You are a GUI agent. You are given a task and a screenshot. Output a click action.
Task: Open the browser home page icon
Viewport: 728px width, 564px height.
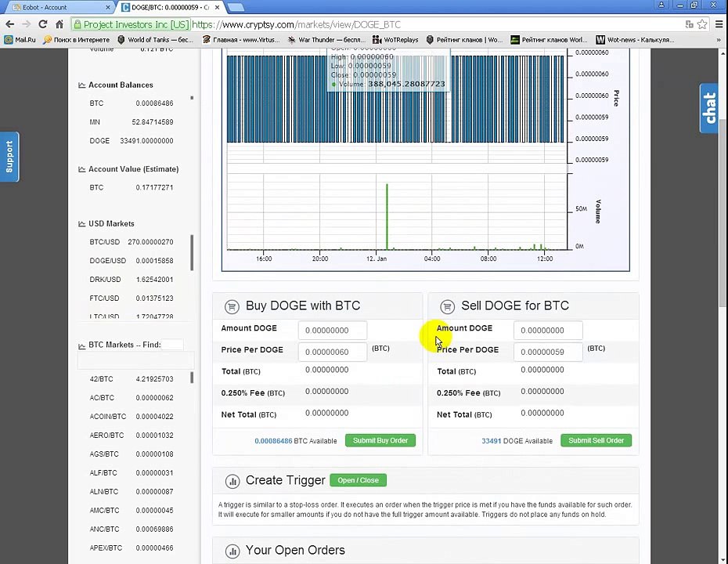tap(59, 24)
